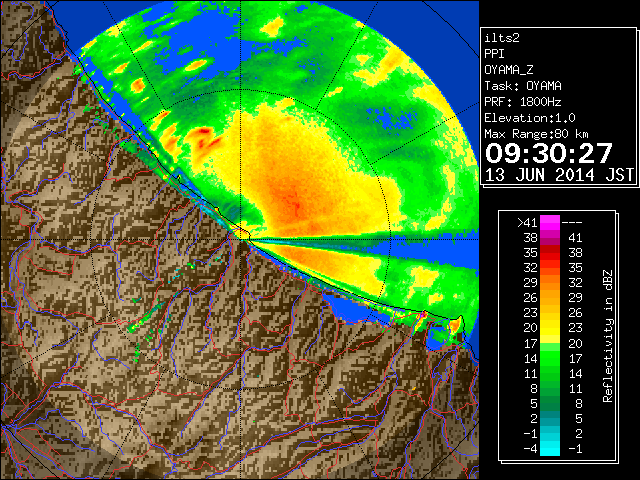The height and width of the screenshot is (480, 640).
Task: Click the magenta >41 dBZ legend swatch
Action: tap(550, 223)
